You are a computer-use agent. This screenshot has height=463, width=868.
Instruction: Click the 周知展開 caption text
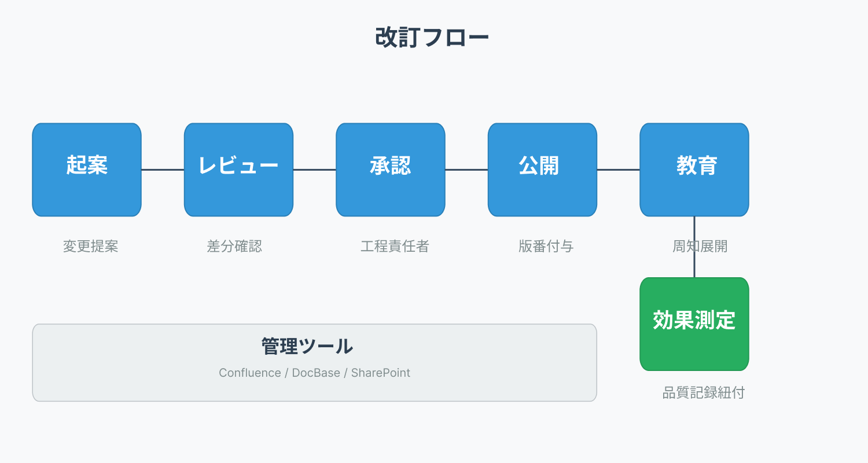coord(700,247)
